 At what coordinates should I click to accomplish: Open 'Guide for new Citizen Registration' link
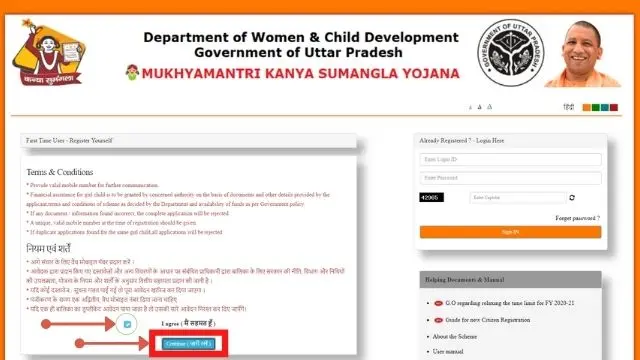pyautogui.click(x=488, y=320)
